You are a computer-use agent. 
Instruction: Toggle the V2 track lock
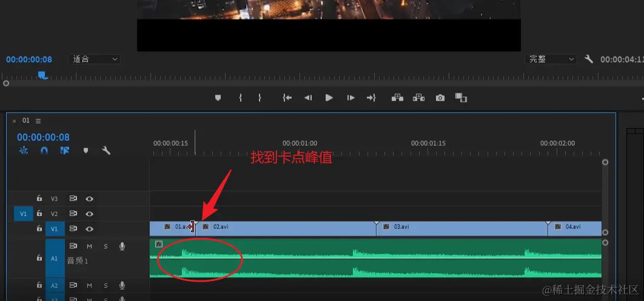point(39,214)
